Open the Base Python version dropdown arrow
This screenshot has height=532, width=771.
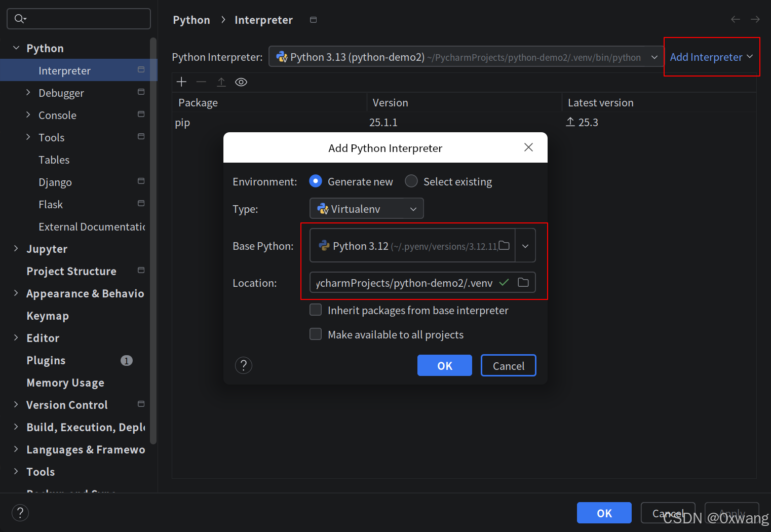pyautogui.click(x=525, y=246)
